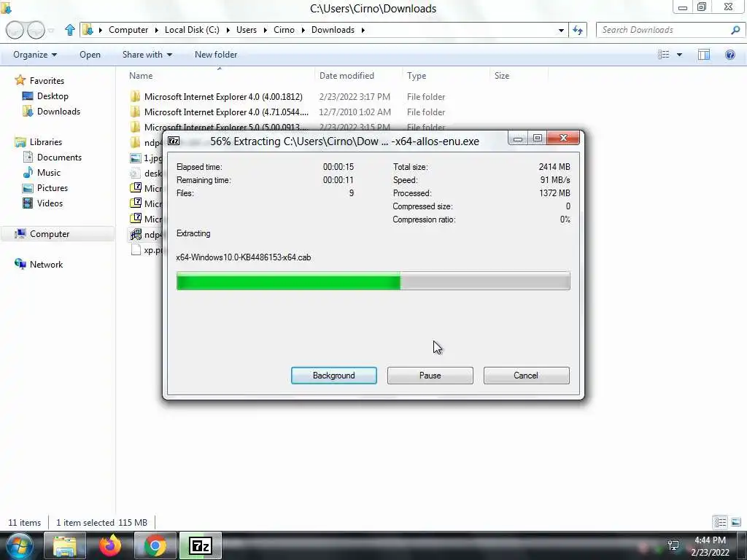Open the view options dropdown arrow
The image size is (747, 560).
[x=679, y=55]
